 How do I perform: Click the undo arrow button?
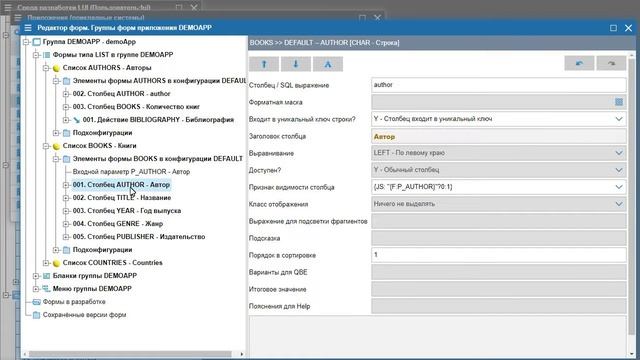(x=579, y=63)
